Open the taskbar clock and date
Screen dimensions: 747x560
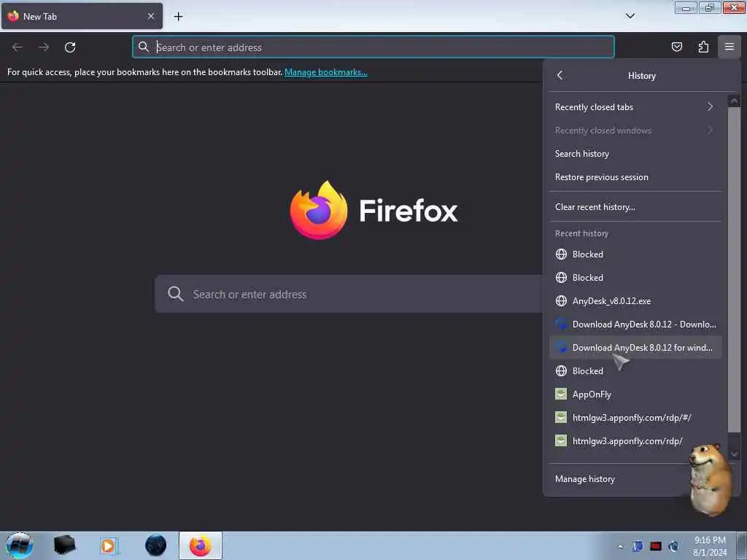click(710, 546)
